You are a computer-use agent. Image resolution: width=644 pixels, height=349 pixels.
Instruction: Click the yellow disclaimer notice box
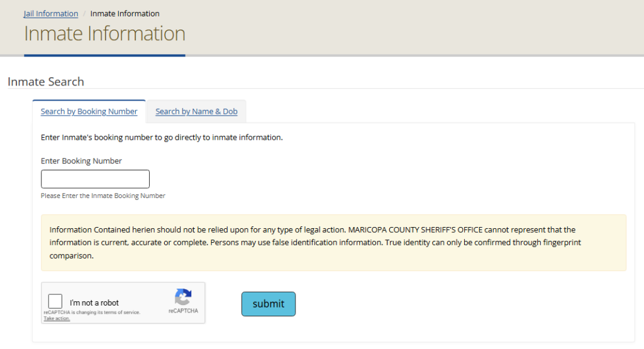point(333,243)
